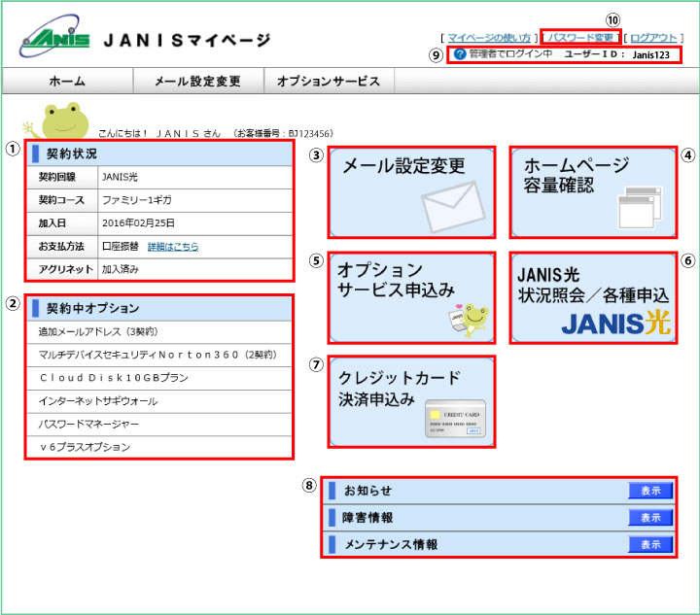700x615 pixels.
Task: Open the メール設定変更 navigation tab
Action: coord(198,81)
